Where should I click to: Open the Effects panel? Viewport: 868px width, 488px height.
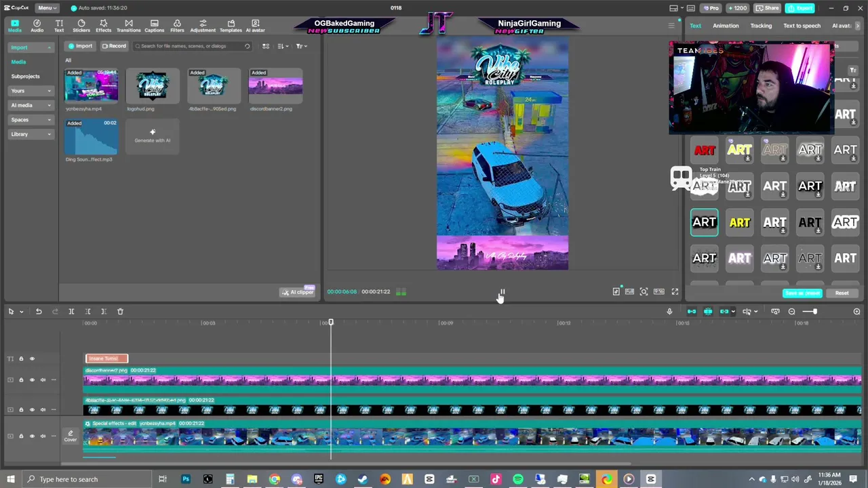(x=103, y=26)
